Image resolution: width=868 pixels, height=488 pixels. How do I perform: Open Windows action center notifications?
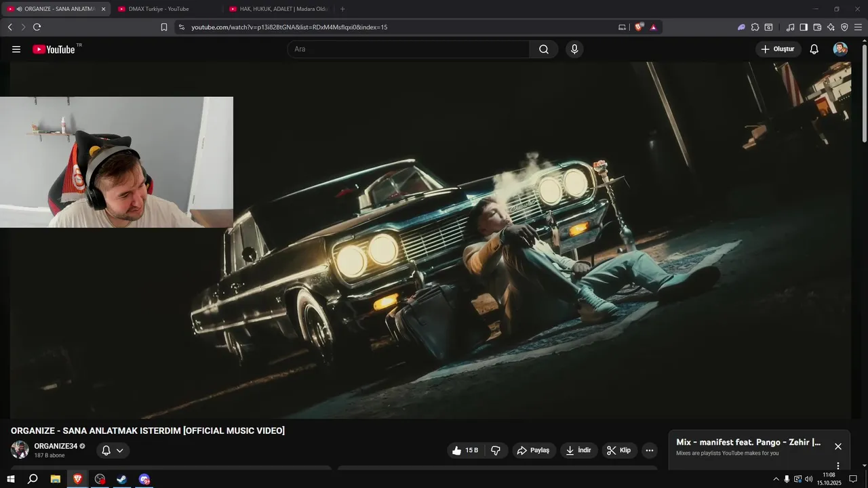[x=853, y=479]
